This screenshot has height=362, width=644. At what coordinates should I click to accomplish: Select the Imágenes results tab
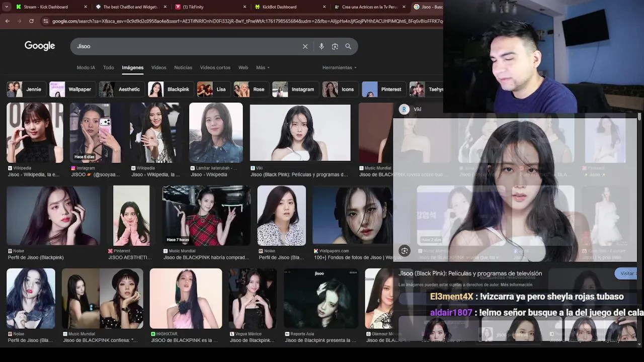tap(133, 67)
